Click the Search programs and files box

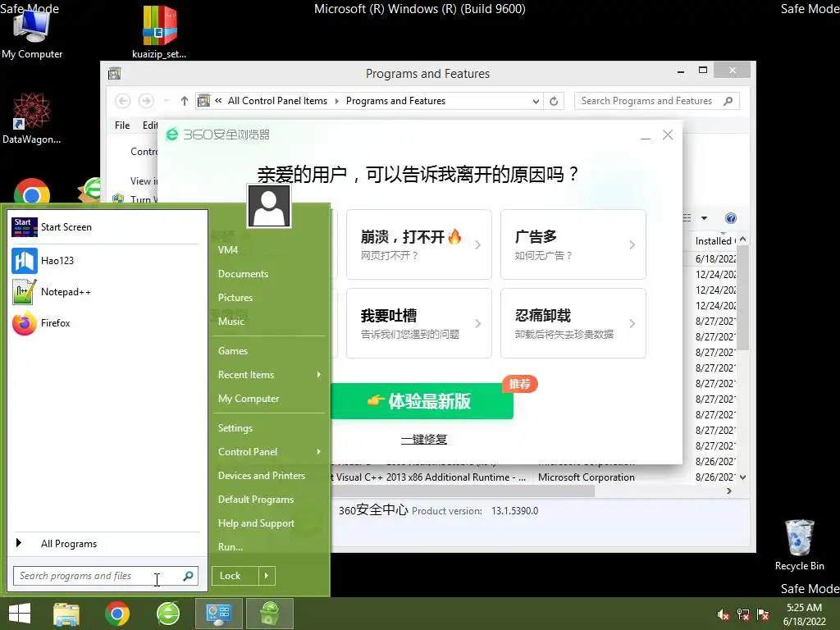106,576
